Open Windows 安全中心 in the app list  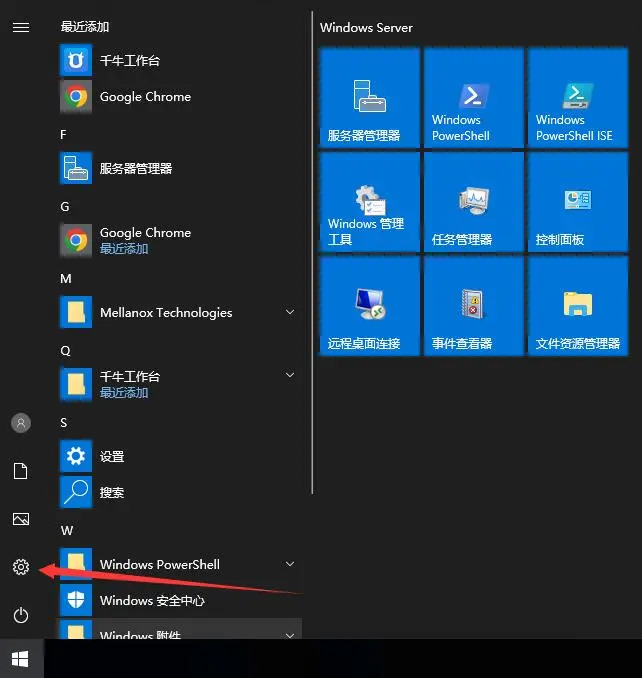(151, 601)
